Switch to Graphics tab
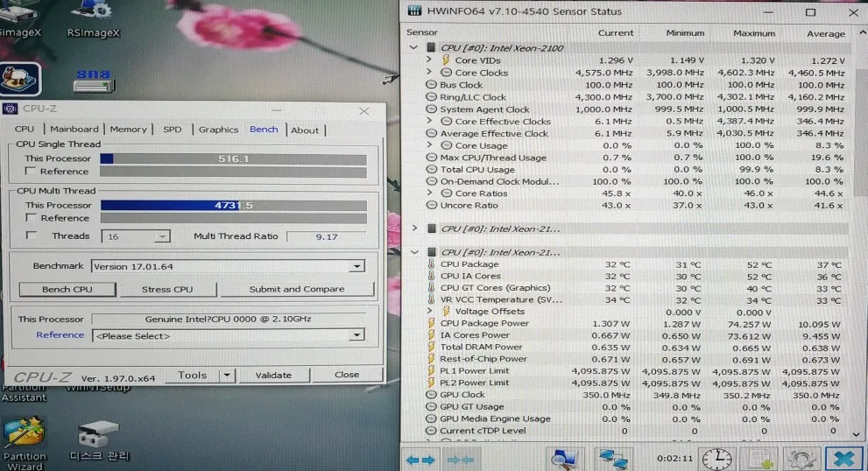868x471 pixels. point(218,130)
